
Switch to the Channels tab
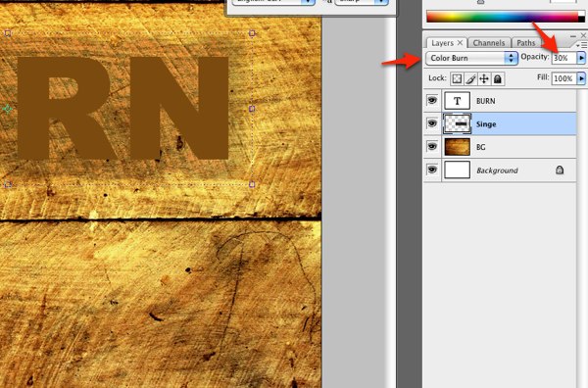[x=489, y=43]
